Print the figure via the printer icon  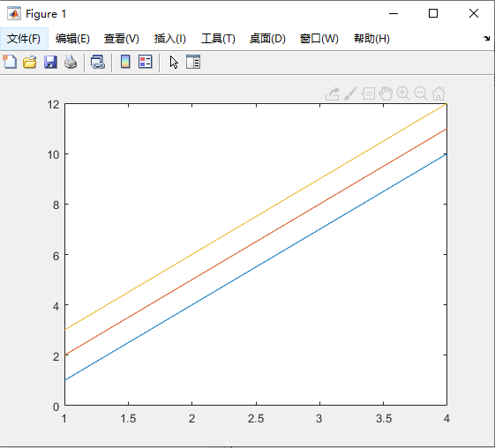point(71,62)
